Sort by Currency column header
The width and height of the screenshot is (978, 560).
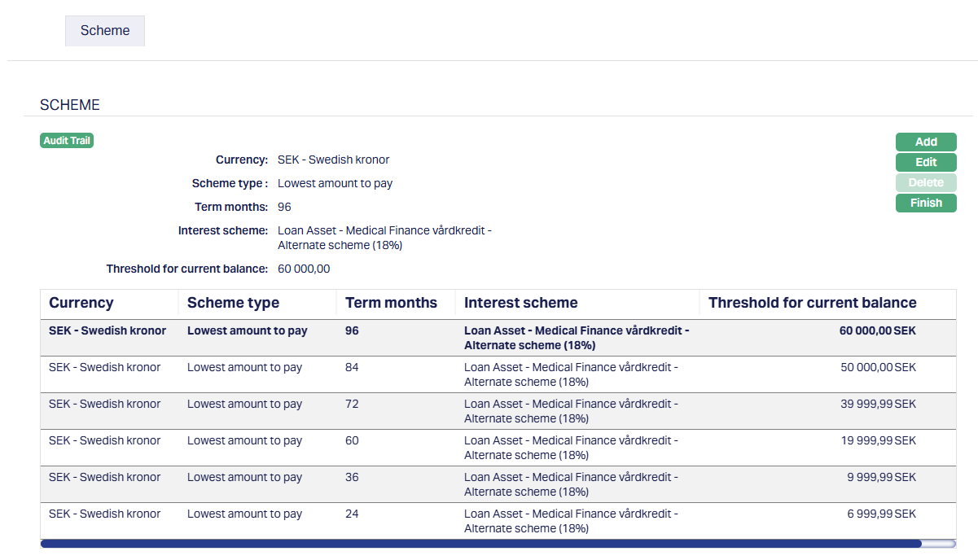click(81, 303)
